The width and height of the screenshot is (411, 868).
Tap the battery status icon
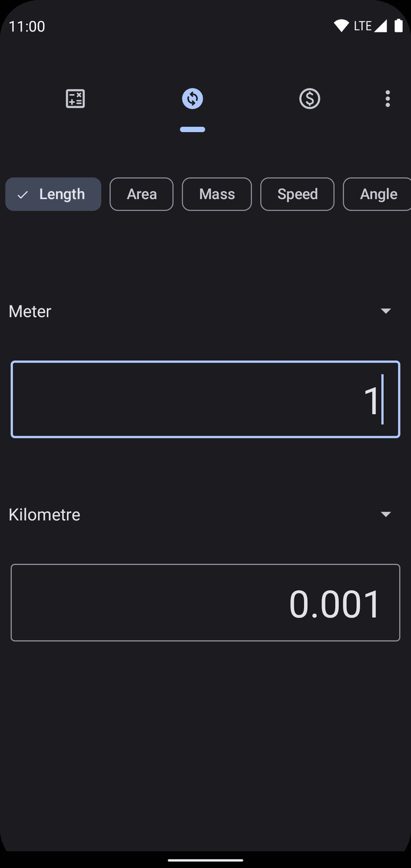click(398, 26)
